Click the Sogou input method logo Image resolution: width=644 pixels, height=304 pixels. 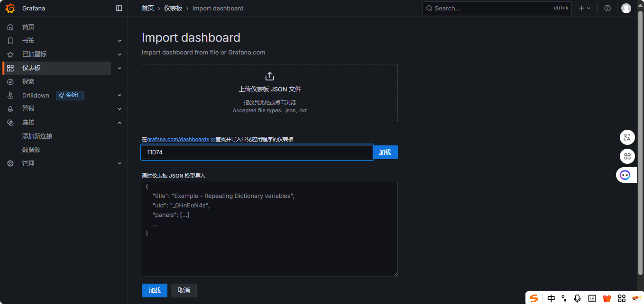click(534, 298)
